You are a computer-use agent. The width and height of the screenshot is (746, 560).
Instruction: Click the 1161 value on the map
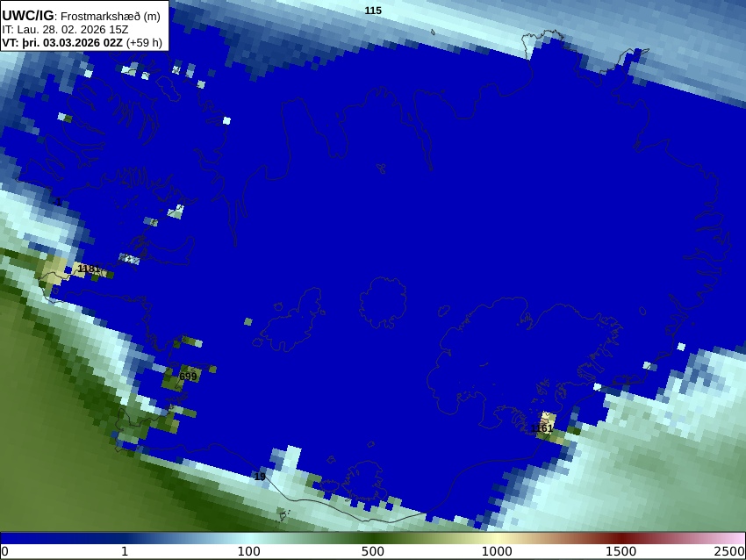[x=542, y=428]
